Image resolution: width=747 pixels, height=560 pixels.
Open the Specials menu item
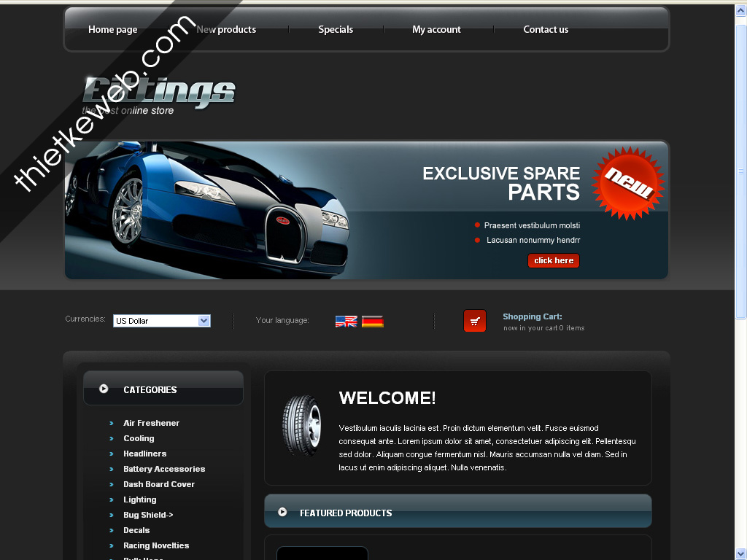336,29
